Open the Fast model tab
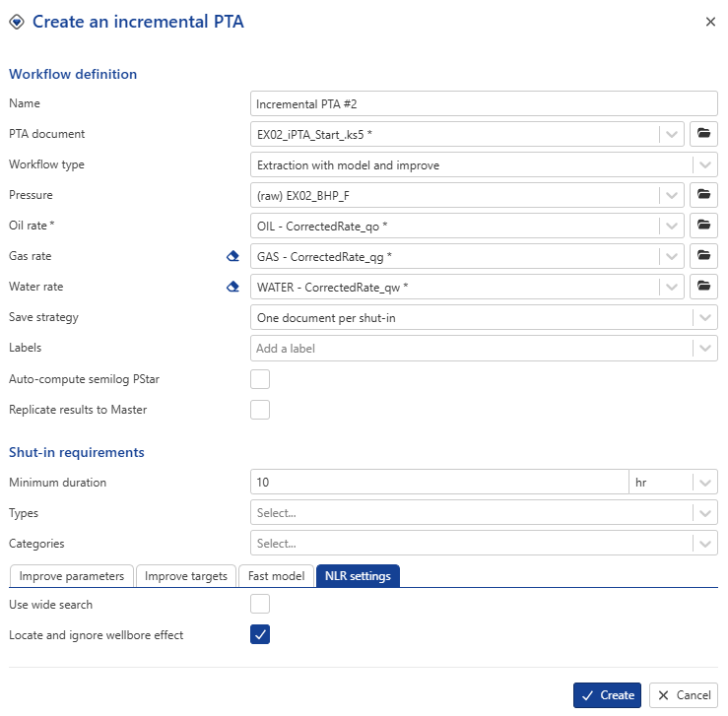Viewport: 728px width, 716px height. (275, 576)
